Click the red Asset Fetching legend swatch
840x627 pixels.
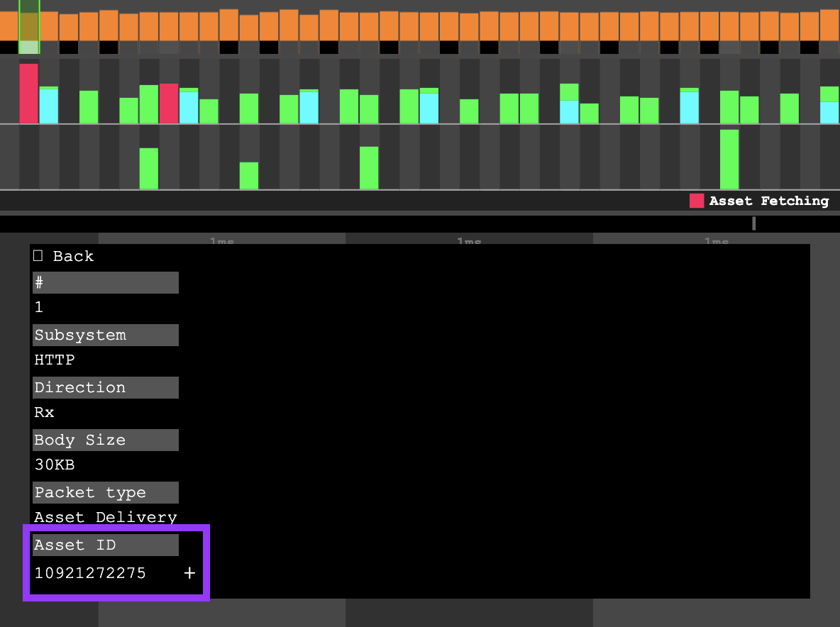(x=697, y=201)
